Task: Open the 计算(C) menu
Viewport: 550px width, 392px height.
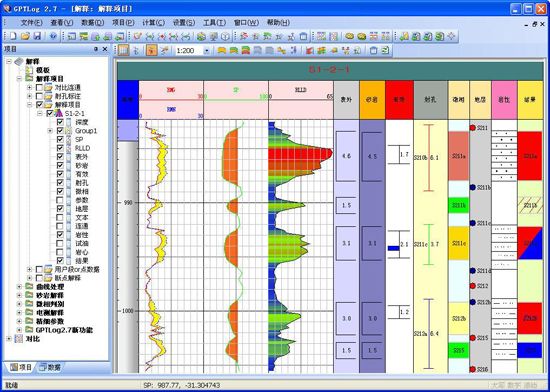Action: point(153,22)
